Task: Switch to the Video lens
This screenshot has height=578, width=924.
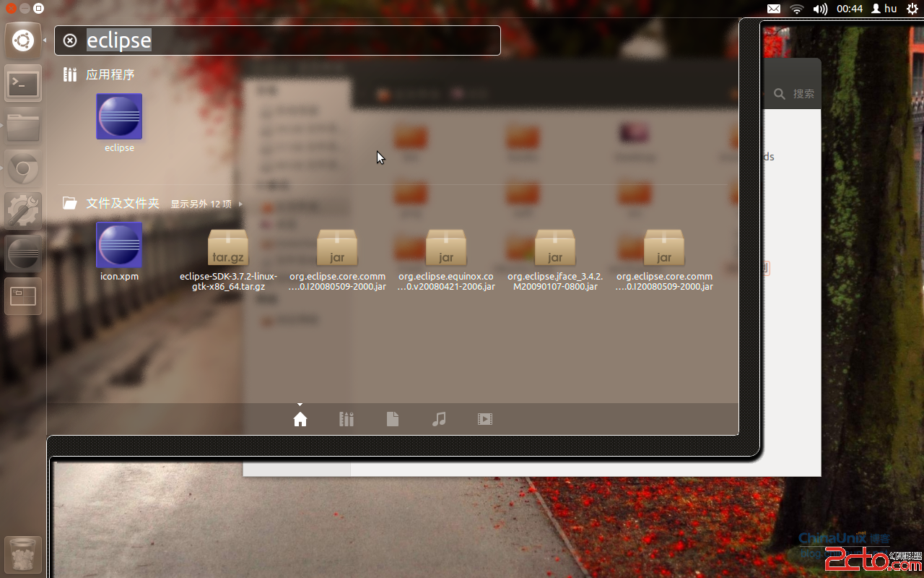Action: (x=485, y=419)
